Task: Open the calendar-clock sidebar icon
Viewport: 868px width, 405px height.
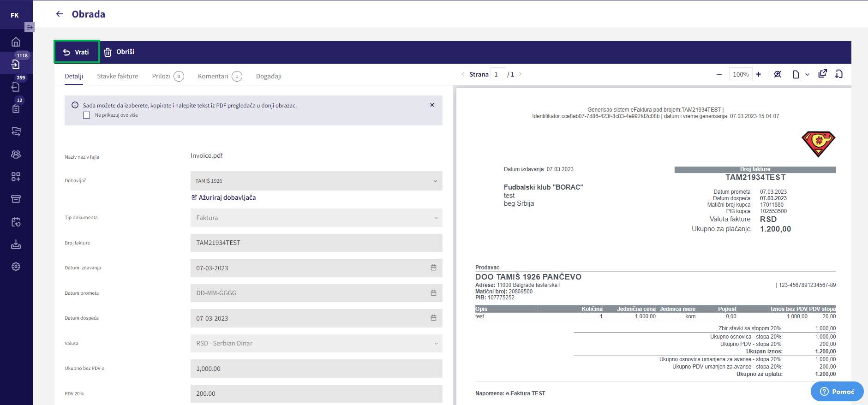Action: pos(16,222)
